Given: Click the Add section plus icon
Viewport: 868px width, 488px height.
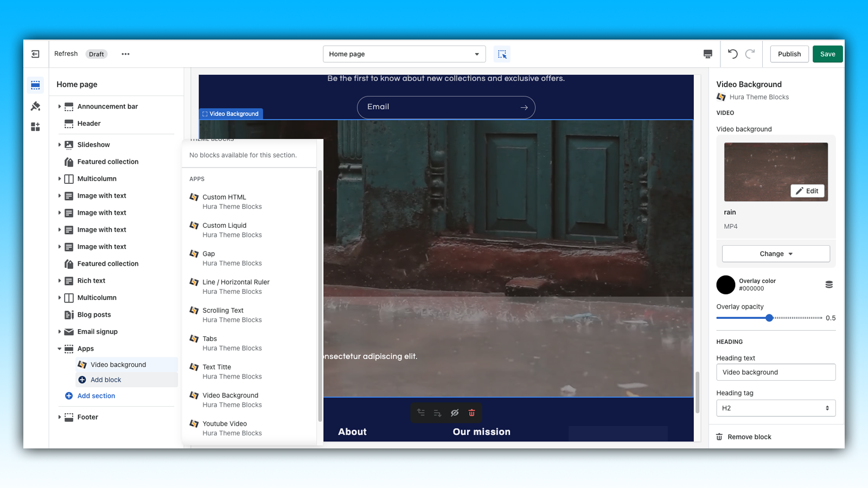Looking at the screenshot, I should [69, 396].
